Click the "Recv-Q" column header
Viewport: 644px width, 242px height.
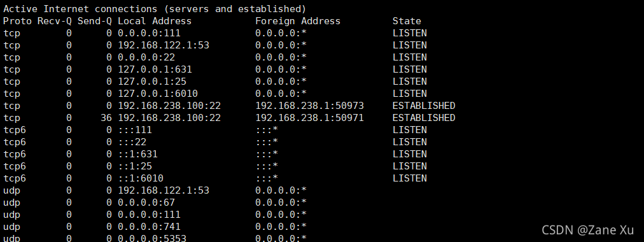click(x=54, y=21)
